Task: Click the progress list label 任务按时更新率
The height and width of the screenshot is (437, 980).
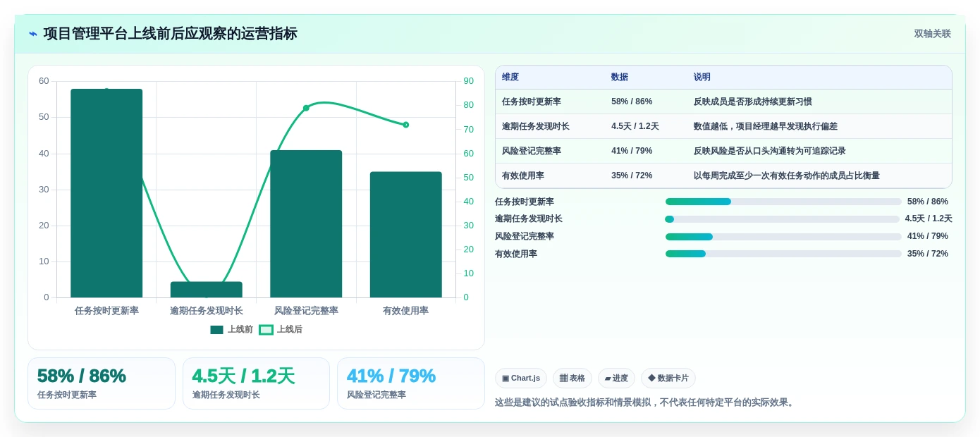Action: pos(525,202)
